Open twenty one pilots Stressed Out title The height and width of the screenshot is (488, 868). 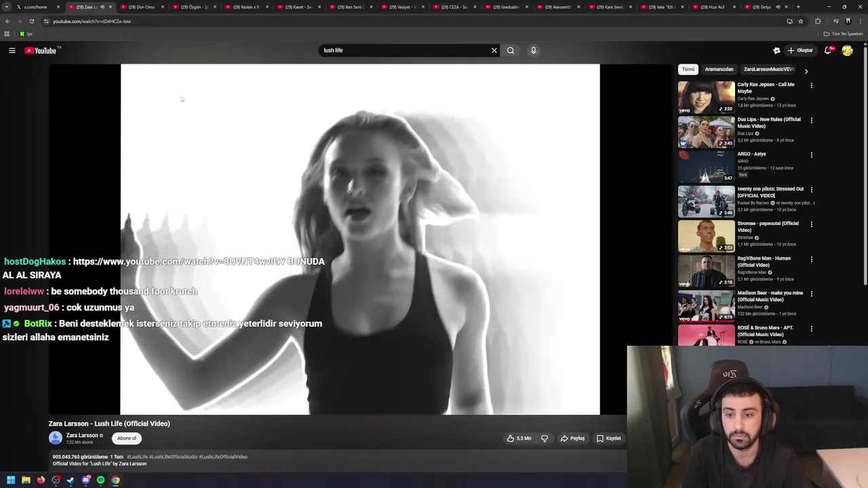pos(770,192)
